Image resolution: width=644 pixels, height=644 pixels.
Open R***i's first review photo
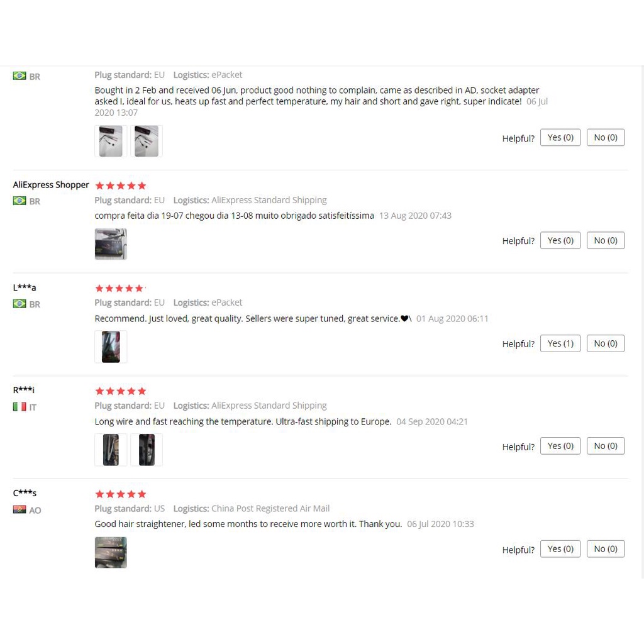111,450
